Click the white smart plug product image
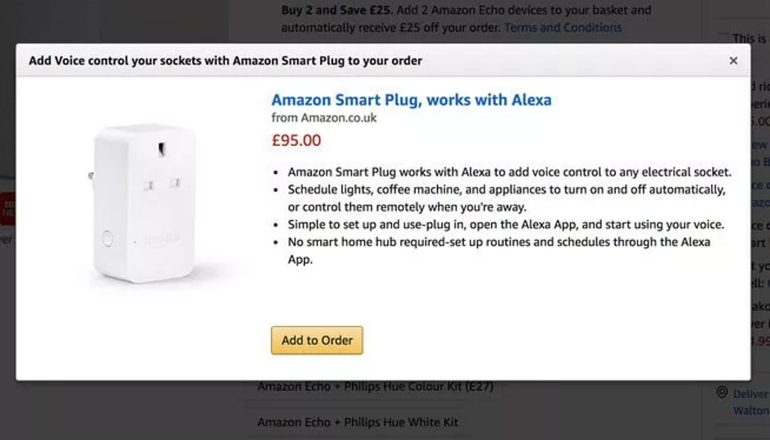Viewport: 770px width, 440px height. click(144, 205)
